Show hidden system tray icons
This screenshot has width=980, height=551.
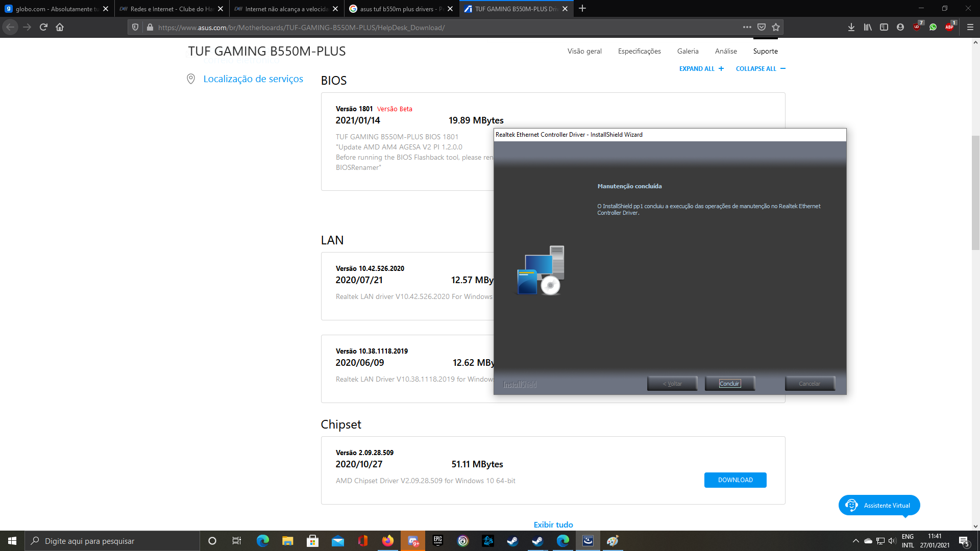pyautogui.click(x=856, y=541)
